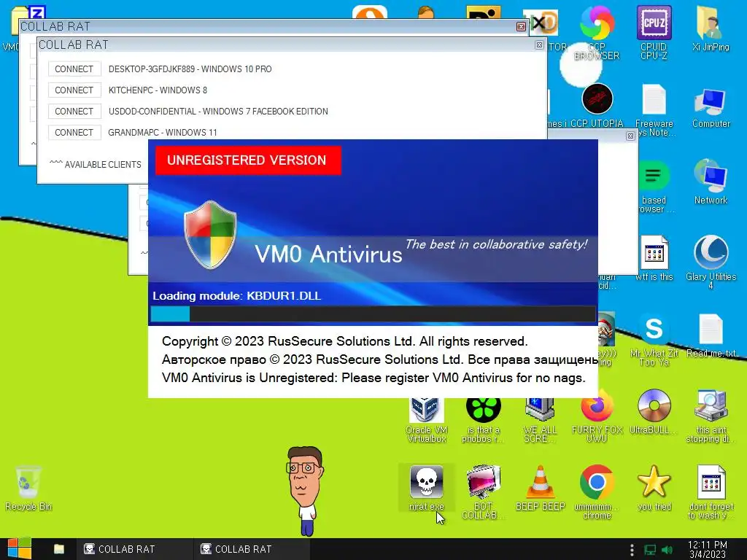Open the 'wtf is this' file icon

pos(654,258)
